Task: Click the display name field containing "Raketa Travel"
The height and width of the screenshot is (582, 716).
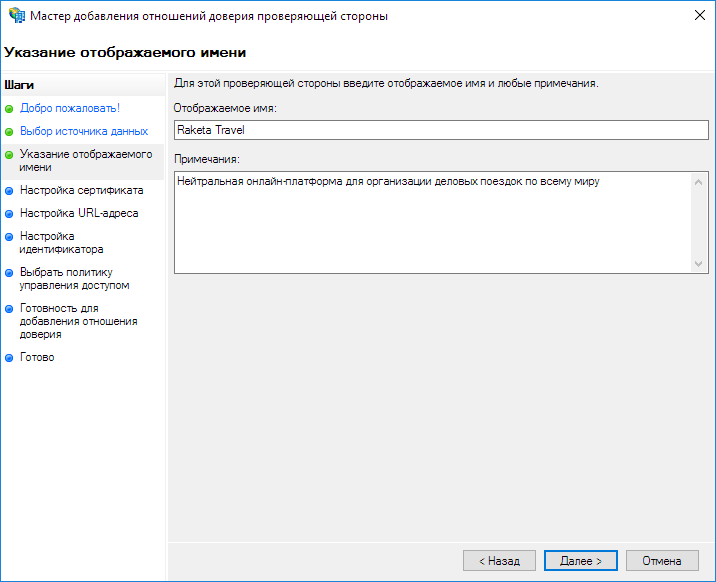Action: [440, 130]
